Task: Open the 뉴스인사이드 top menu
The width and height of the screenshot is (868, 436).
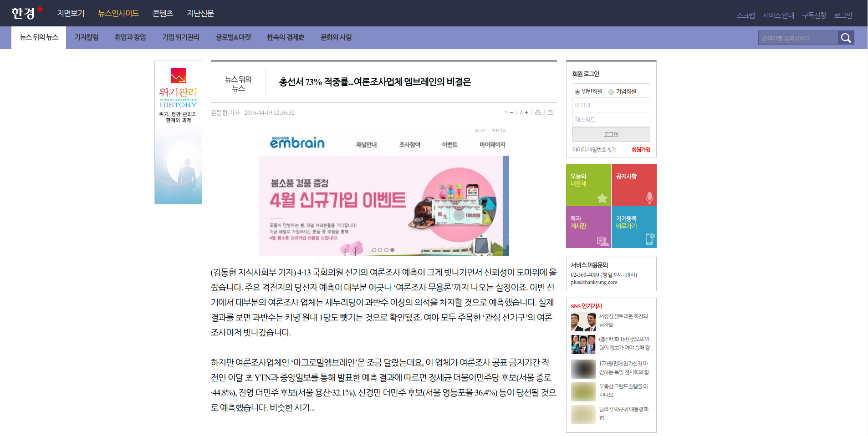Action: coord(118,13)
